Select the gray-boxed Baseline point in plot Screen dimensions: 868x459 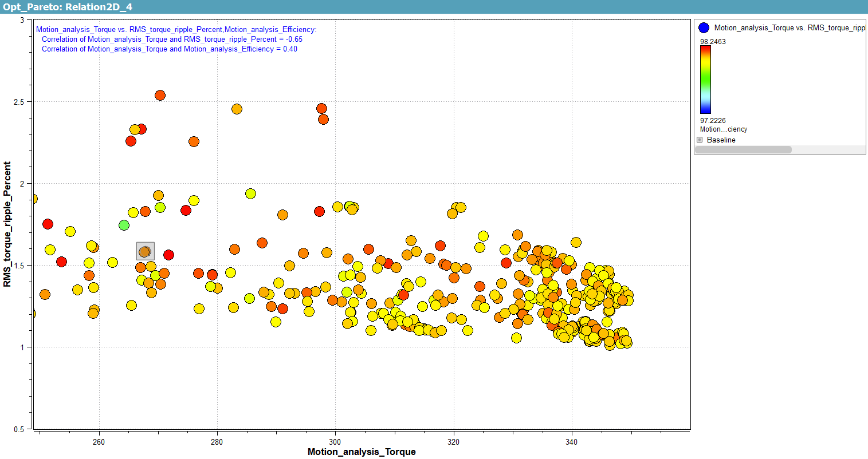[x=145, y=251]
